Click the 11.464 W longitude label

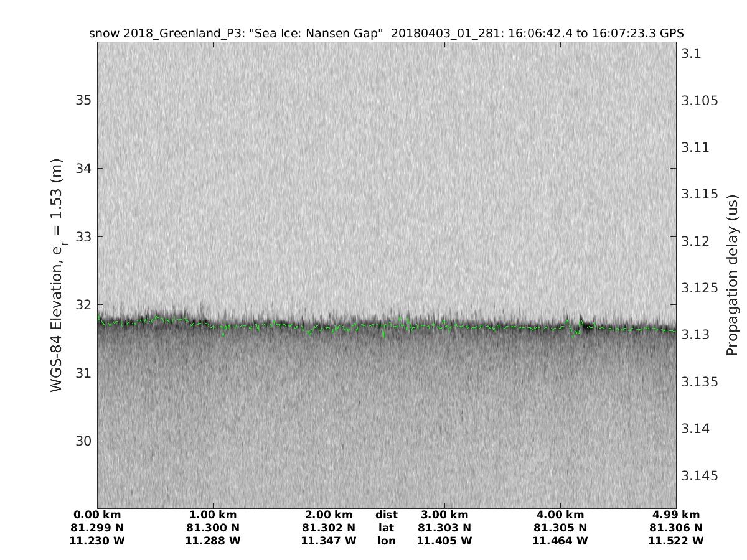[x=560, y=541]
